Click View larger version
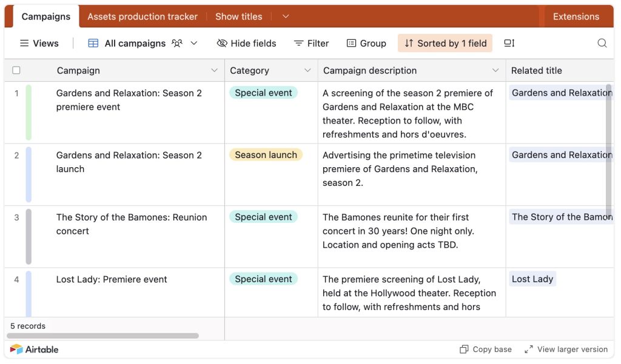The image size is (621, 364). 566,349
